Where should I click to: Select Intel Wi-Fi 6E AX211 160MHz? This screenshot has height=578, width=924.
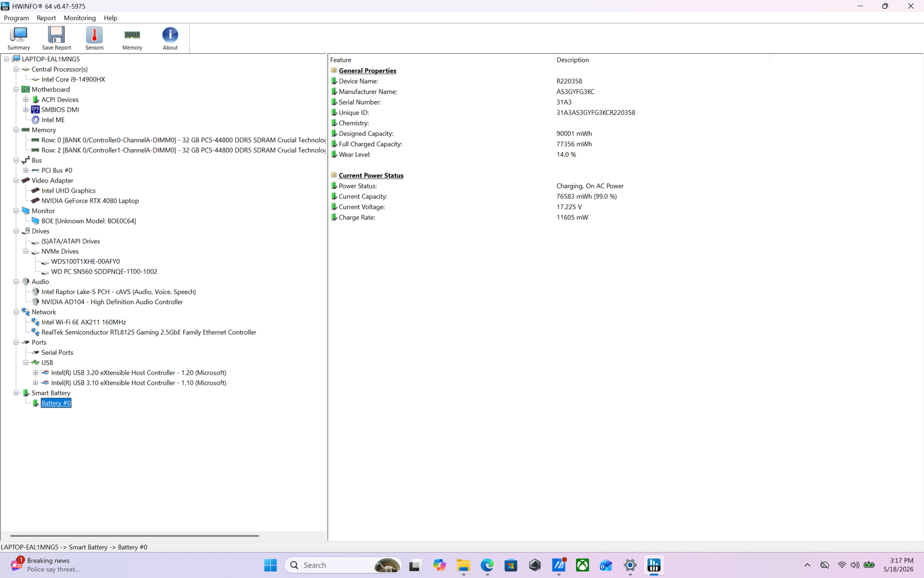point(84,322)
